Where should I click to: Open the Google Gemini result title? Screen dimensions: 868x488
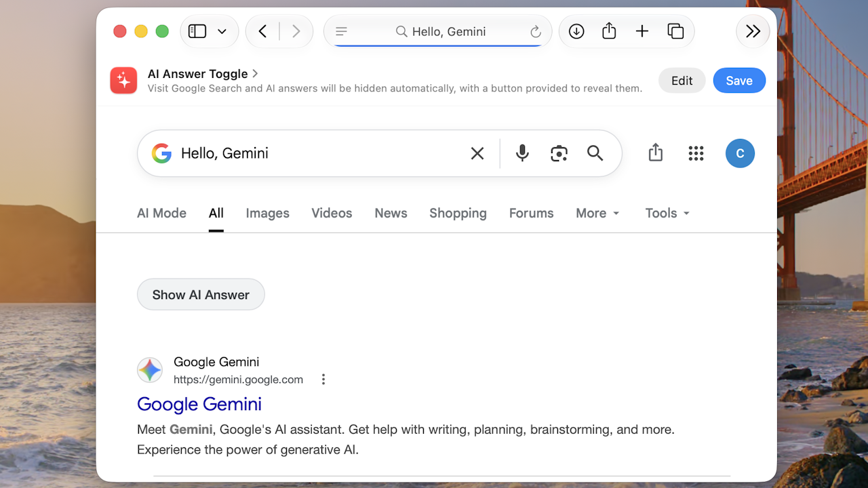(199, 404)
